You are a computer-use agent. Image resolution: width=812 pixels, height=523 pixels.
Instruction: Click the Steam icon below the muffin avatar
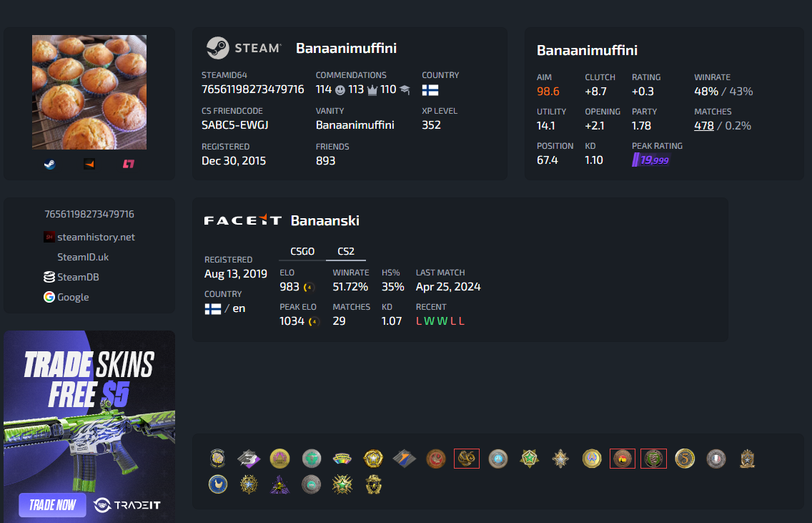(50, 165)
